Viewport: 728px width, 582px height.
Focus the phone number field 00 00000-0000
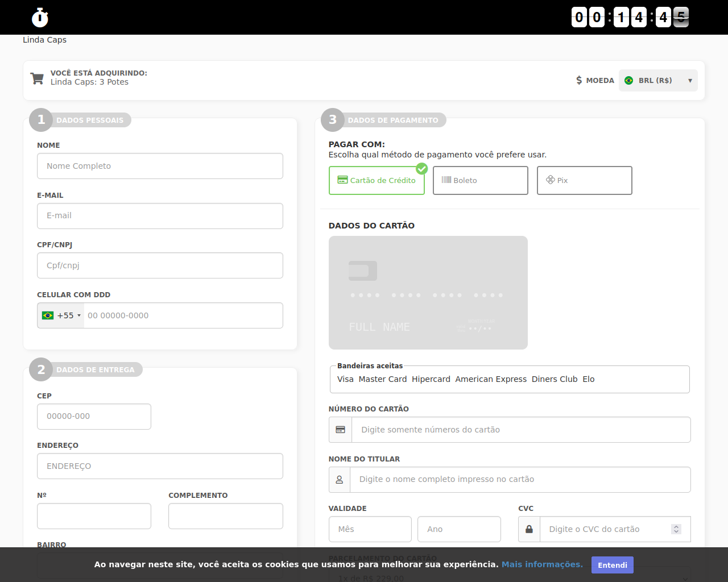pyautogui.click(x=183, y=315)
